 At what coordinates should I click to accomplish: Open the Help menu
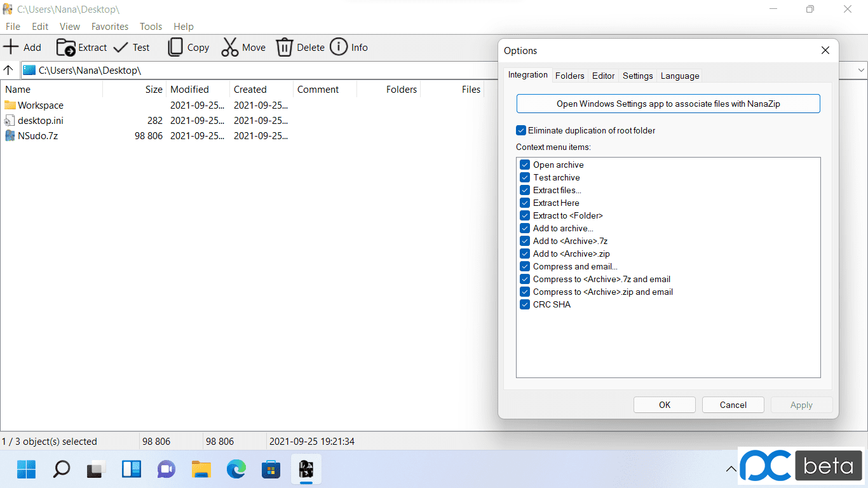tap(184, 27)
